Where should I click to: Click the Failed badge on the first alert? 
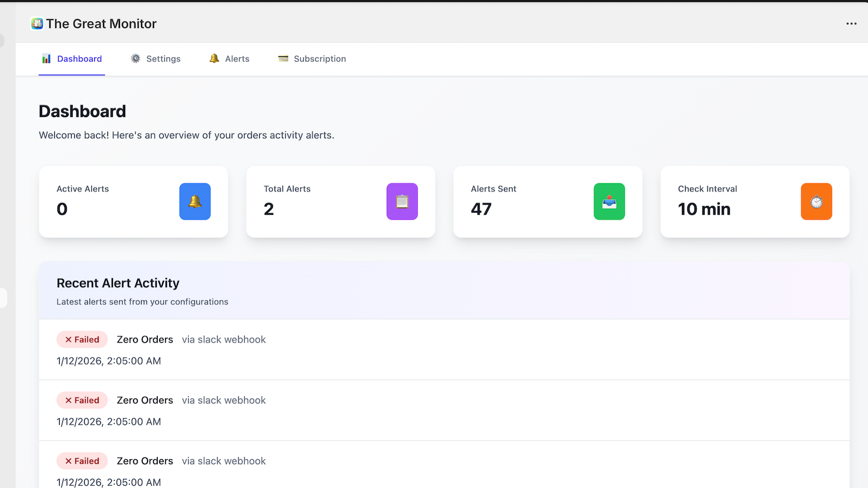click(82, 339)
